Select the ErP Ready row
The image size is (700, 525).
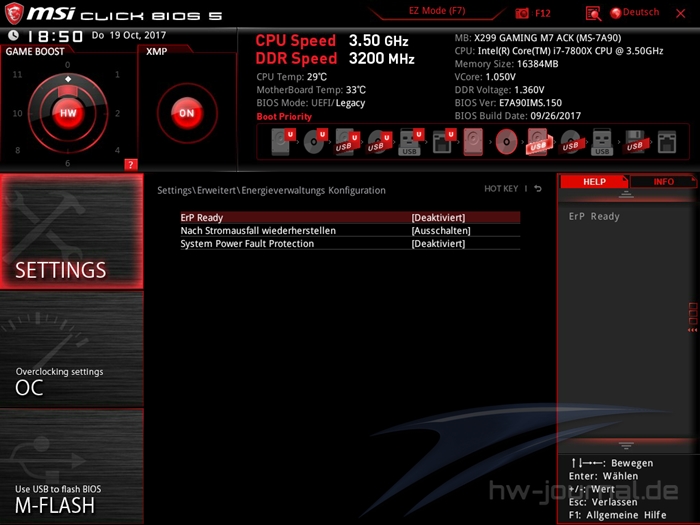pyautogui.click(x=350, y=217)
